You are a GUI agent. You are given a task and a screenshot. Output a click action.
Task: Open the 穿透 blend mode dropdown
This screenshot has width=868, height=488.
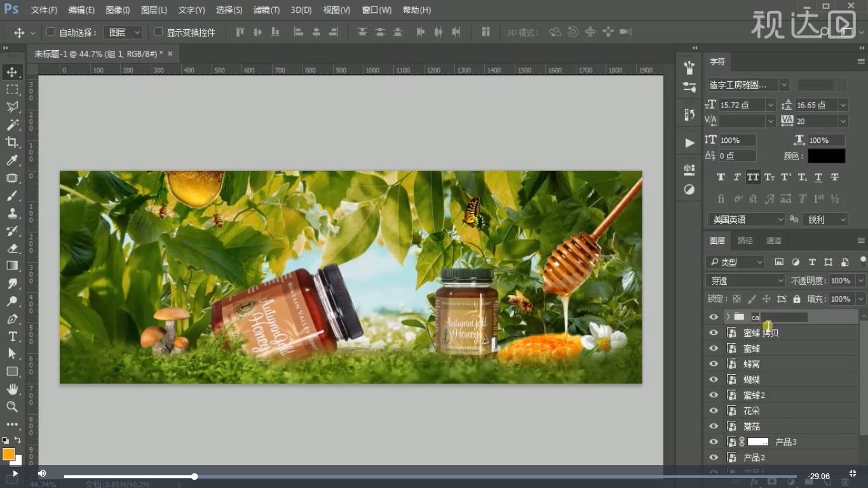(745, 280)
